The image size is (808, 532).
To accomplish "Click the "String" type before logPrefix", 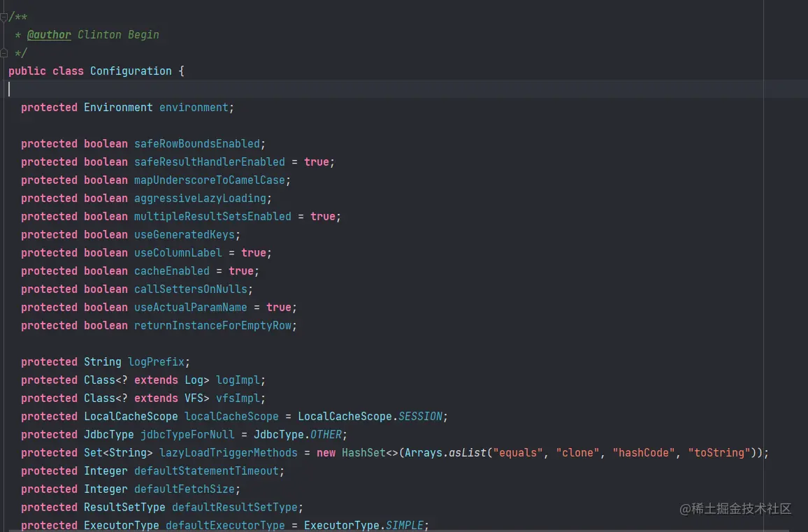I will pos(103,362).
